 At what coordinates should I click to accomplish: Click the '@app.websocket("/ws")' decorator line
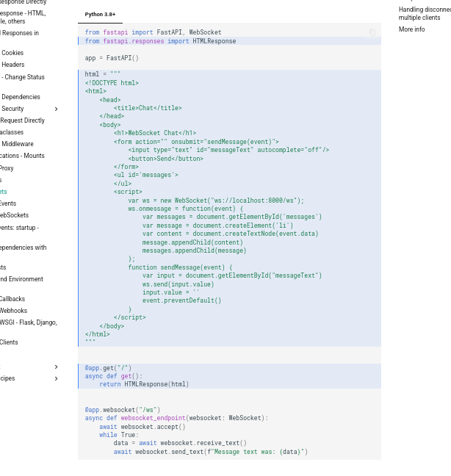click(x=123, y=410)
